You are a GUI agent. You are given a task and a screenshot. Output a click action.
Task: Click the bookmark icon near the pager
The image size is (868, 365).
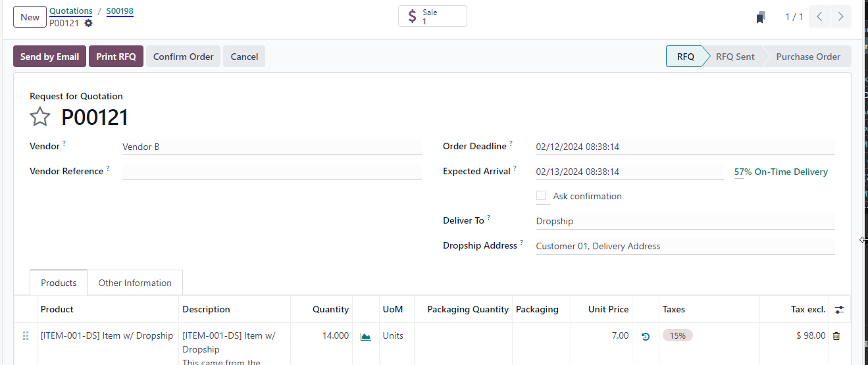click(761, 17)
